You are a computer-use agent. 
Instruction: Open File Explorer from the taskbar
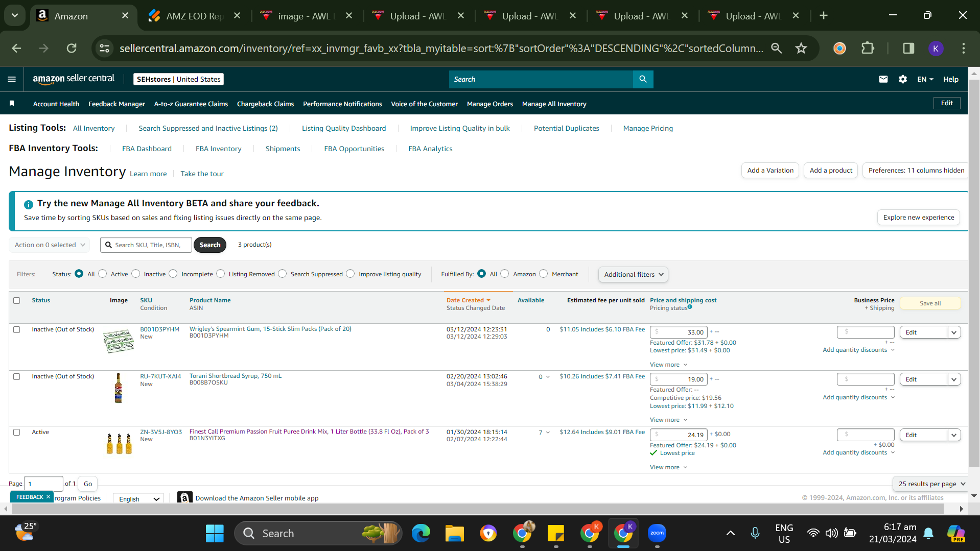[x=454, y=534]
